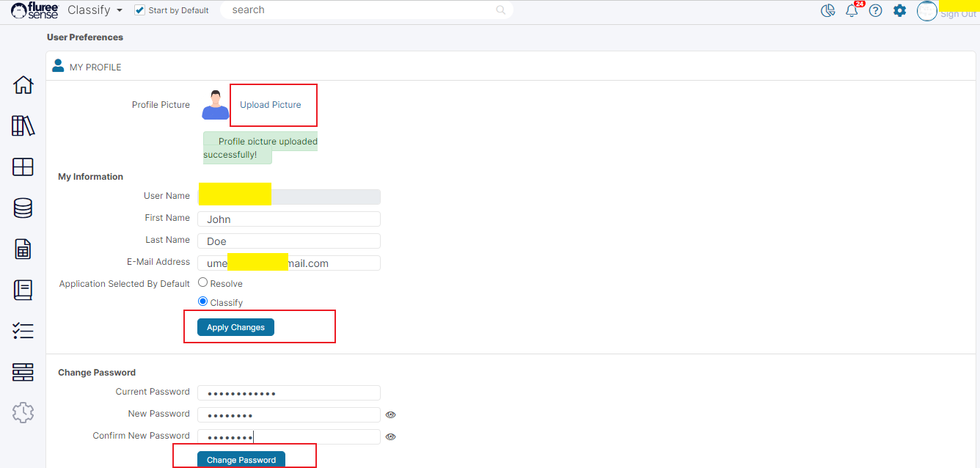Select the Classify radio button
The image size is (980, 468).
[203, 301]
